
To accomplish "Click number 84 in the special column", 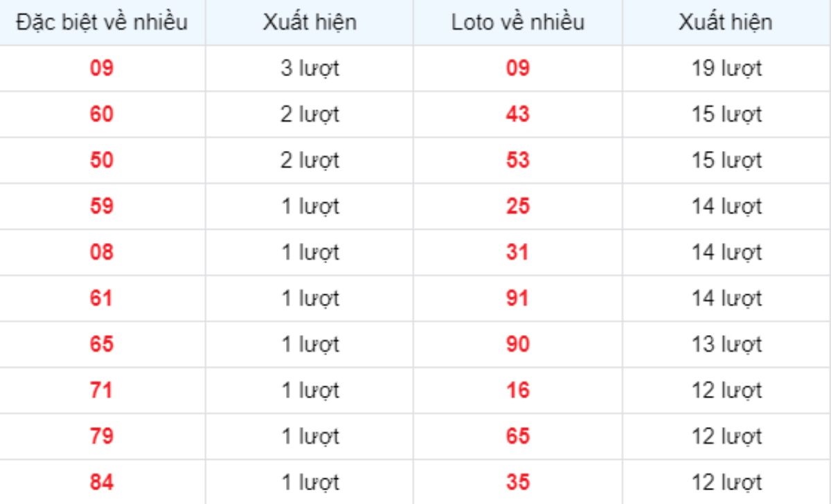I will [x=102, y=481].
